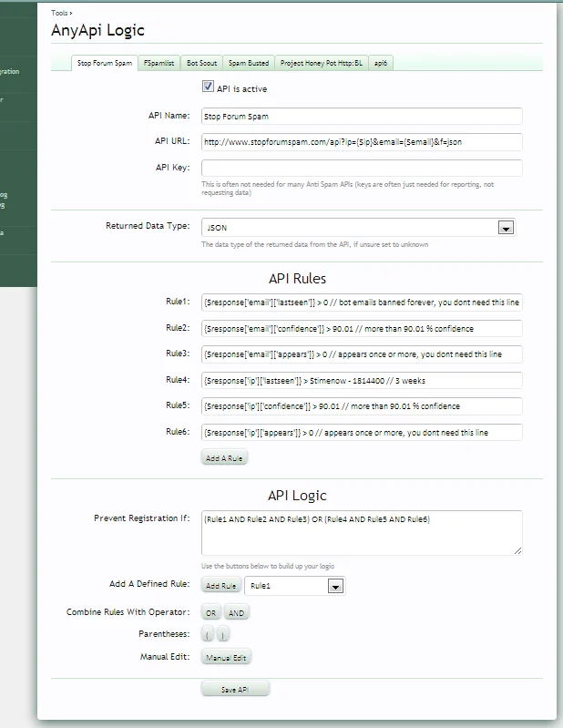Click the Add Rule button
The height and width of the screenshot is (728, 563).
(x=221, y=586)
